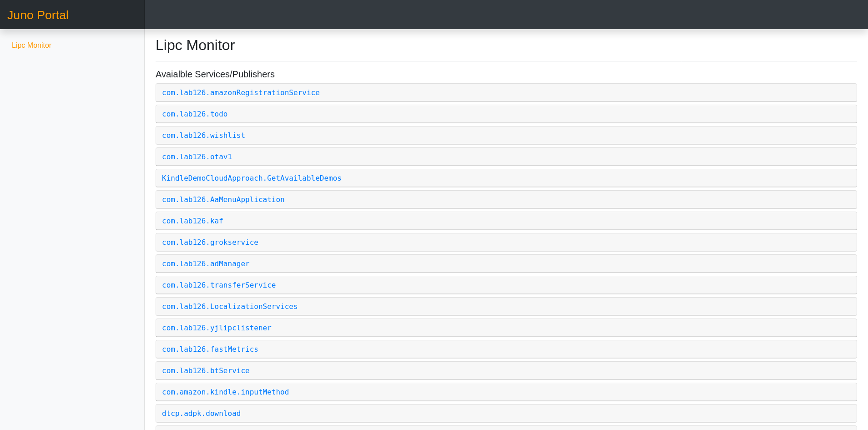The image size is (868, 430).
Task: Open com.lab126.LocalizationServices link
Action: point(230,307)
